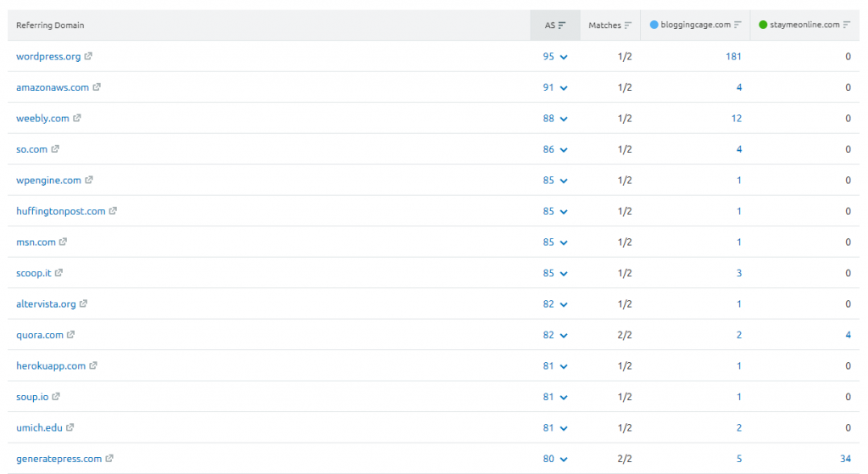Open the generatepress.com domain link
Image resolution: width=868 pixels, height=474 pixels.
(59, 459)
